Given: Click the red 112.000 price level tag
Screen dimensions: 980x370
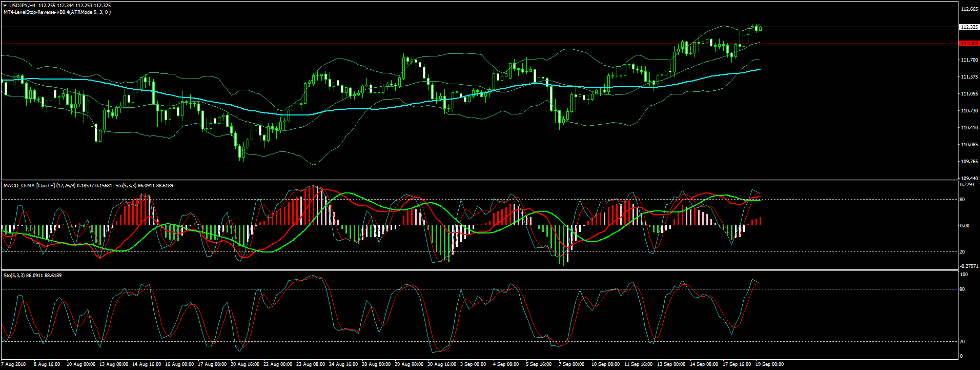Looking at the screenshot, I should click(x=969, y=44).
